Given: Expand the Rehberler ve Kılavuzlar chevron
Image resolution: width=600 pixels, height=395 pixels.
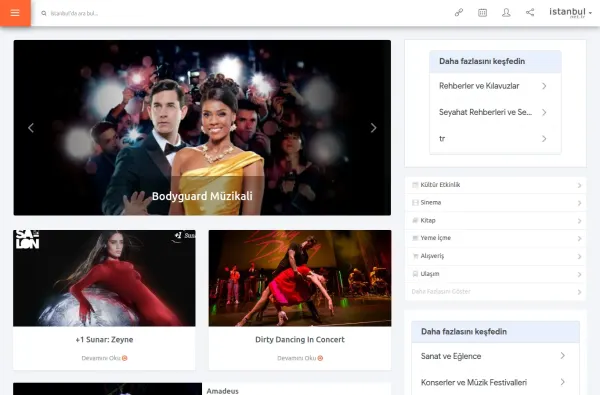Looking at the screenshot, I should point(544,86).
